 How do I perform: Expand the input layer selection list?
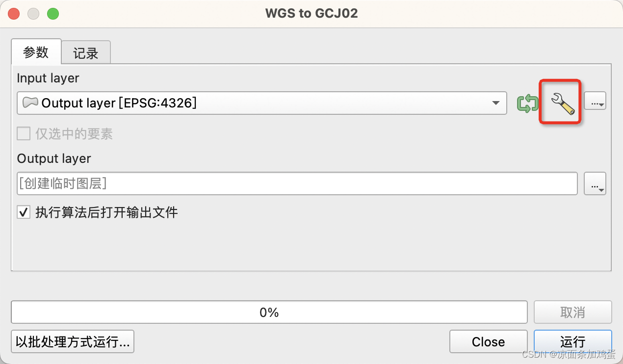point(497,103)
